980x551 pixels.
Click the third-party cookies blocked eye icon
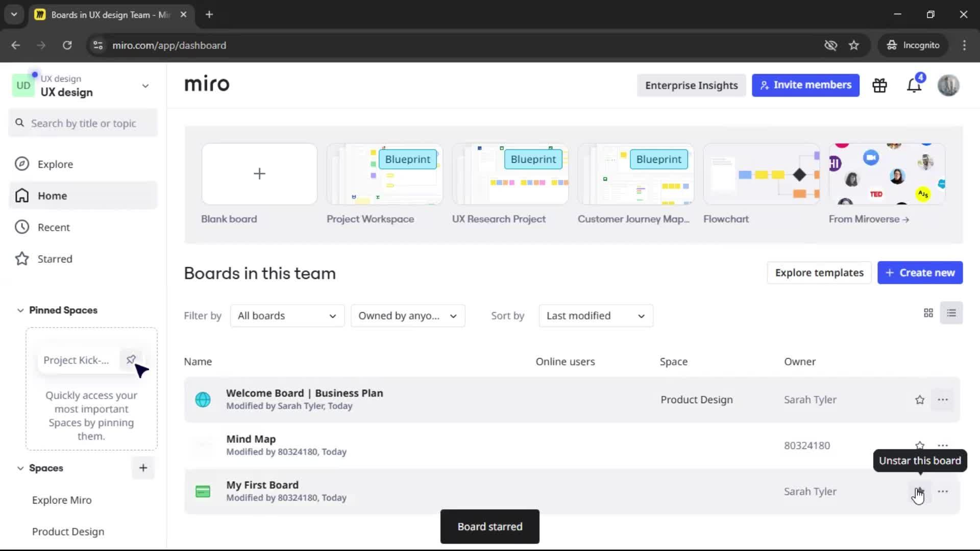pyautogui.click(x=830, y=45)
